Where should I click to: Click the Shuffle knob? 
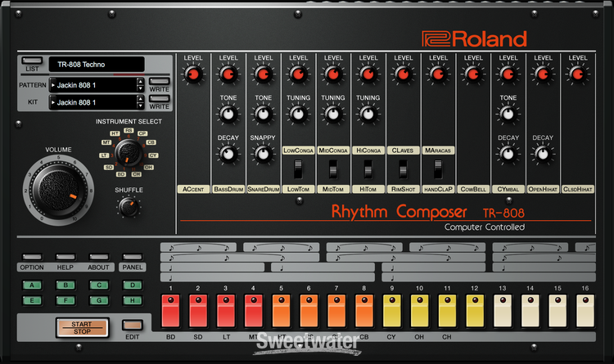tap(127, 207)
